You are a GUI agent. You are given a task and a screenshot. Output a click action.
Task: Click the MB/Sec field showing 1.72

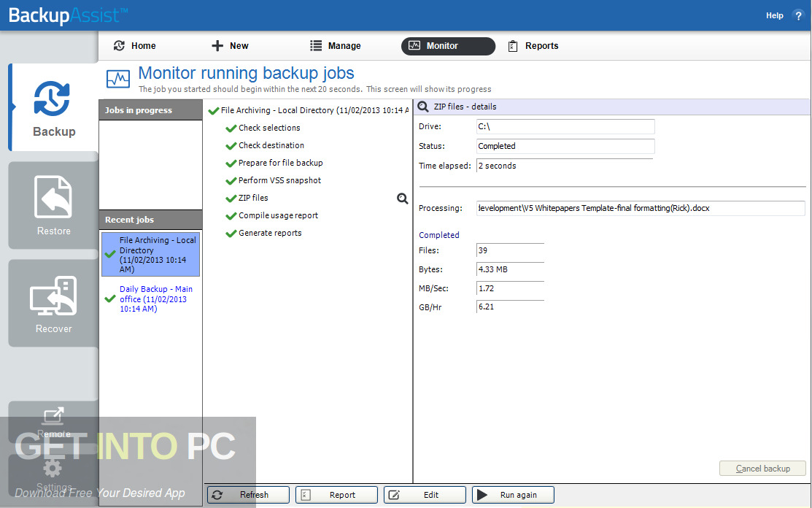click(509, 288)
